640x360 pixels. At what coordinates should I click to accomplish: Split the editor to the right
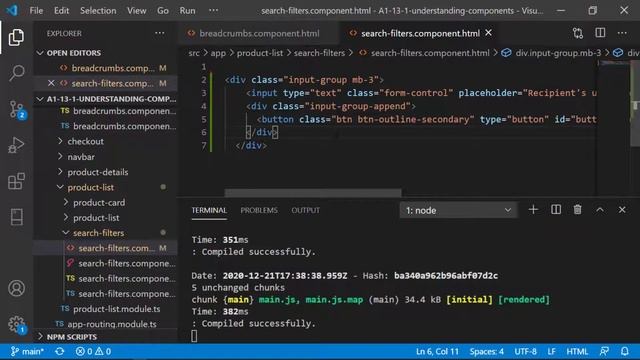(x=600, y=33)
